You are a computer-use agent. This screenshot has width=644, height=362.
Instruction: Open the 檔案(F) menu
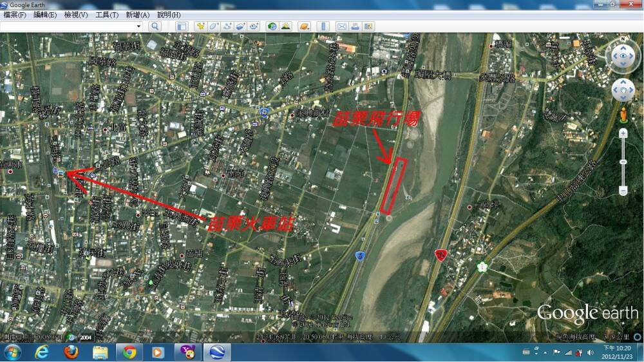pyautogui.click(x=15, y=15)
